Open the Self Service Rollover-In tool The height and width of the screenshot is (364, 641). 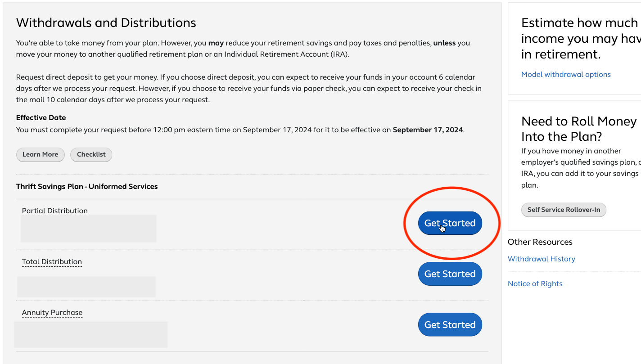click(x=564, y=210)
